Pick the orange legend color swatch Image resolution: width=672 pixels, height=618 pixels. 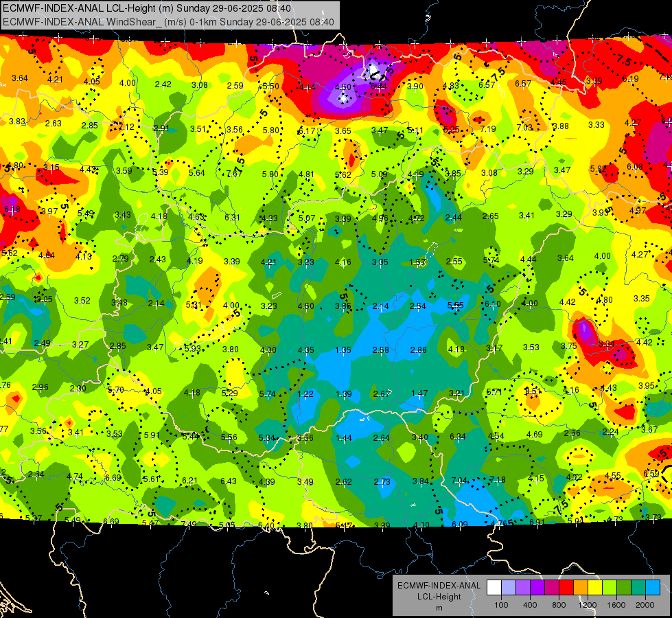tap(581, 588)
